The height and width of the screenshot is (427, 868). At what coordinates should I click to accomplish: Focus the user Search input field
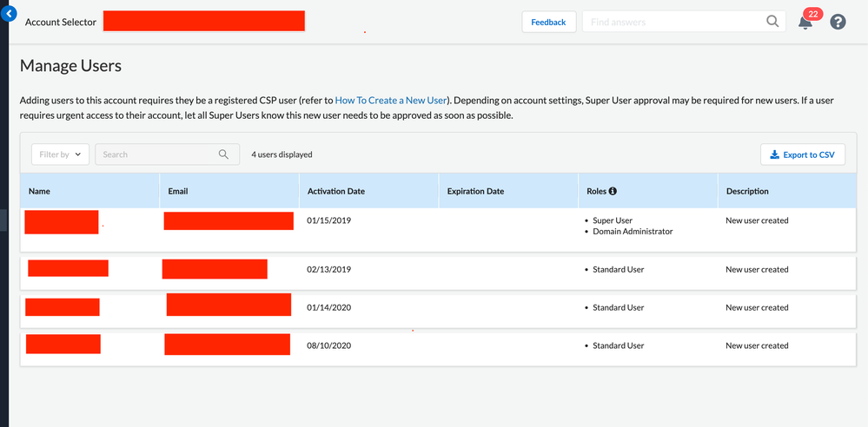pyautogui.click(x=156, y=154)
